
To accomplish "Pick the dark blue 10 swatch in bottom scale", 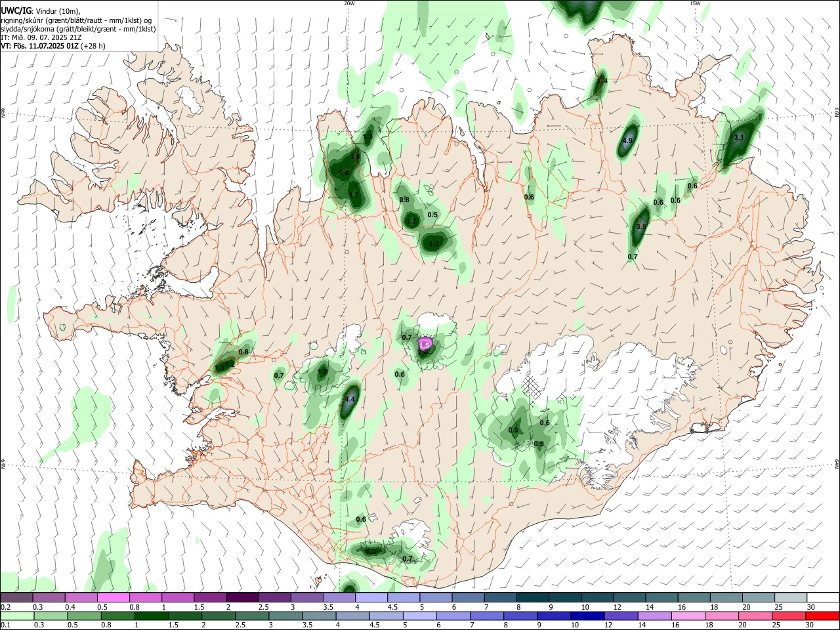I will coord(587,616).
